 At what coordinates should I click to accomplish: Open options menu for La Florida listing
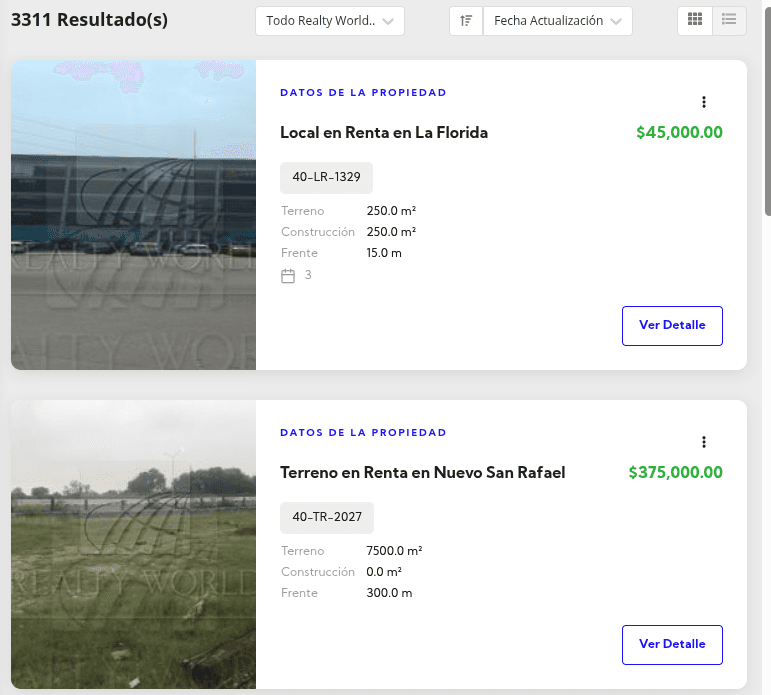tap(704, 102)
